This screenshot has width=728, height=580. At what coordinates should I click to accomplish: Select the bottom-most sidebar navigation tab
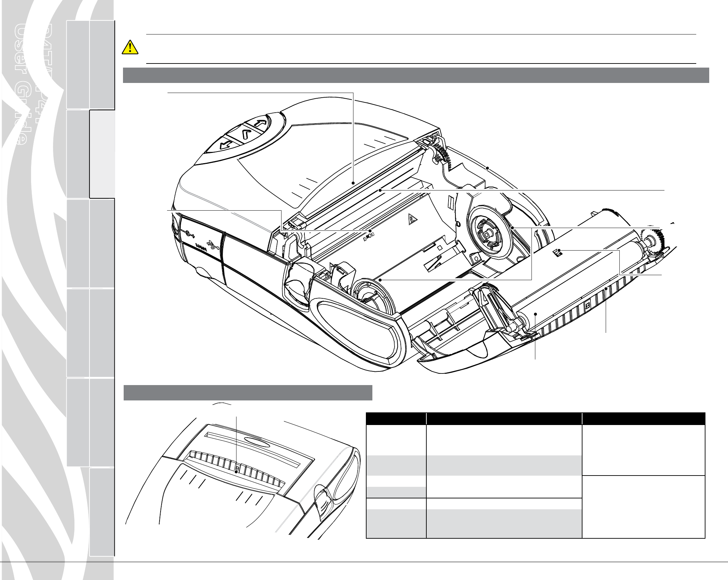point(102,512)
